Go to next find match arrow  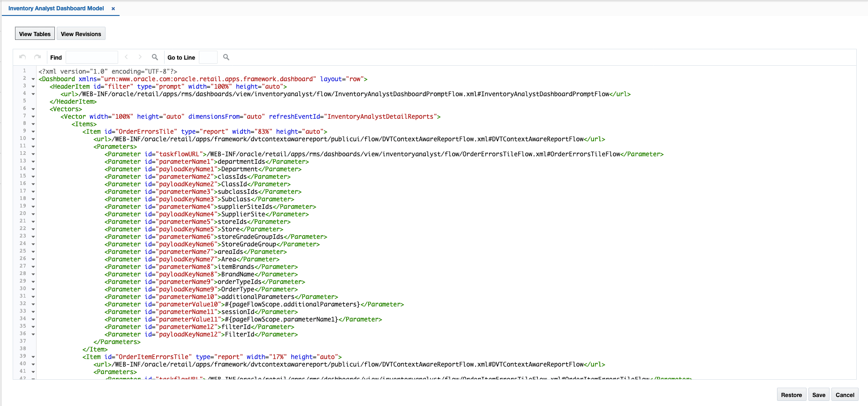[140, 57]
